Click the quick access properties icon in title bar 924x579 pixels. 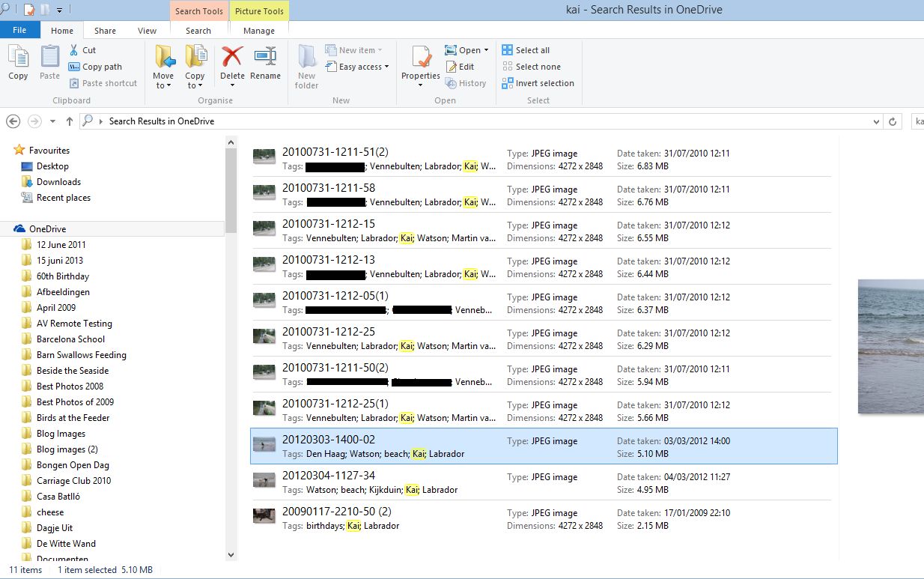(29, 10)
